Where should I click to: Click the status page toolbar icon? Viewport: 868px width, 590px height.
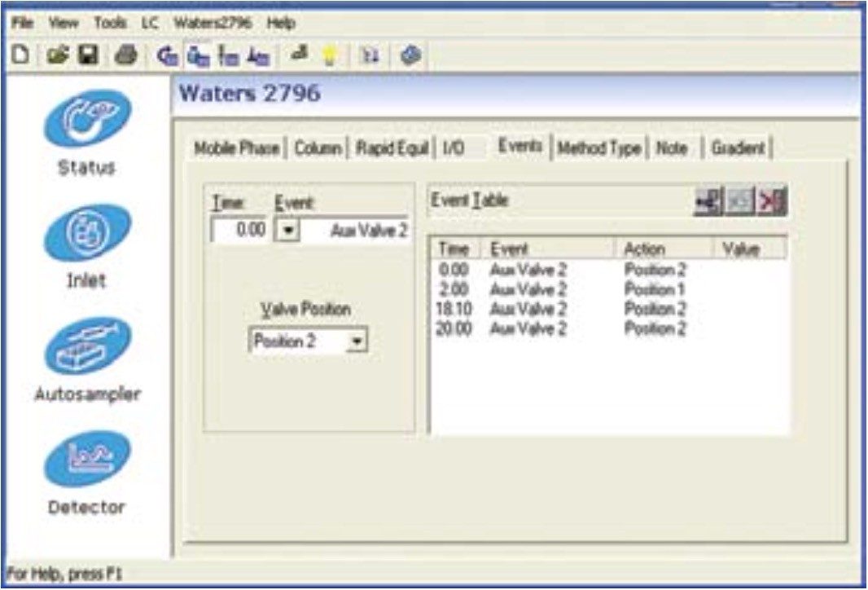[x=167, y=56]
